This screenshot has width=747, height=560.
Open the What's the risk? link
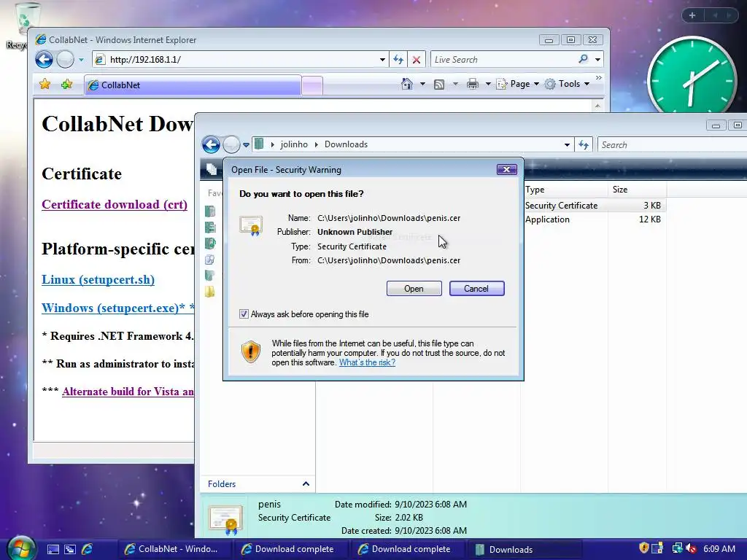click(x=367, y=362)
